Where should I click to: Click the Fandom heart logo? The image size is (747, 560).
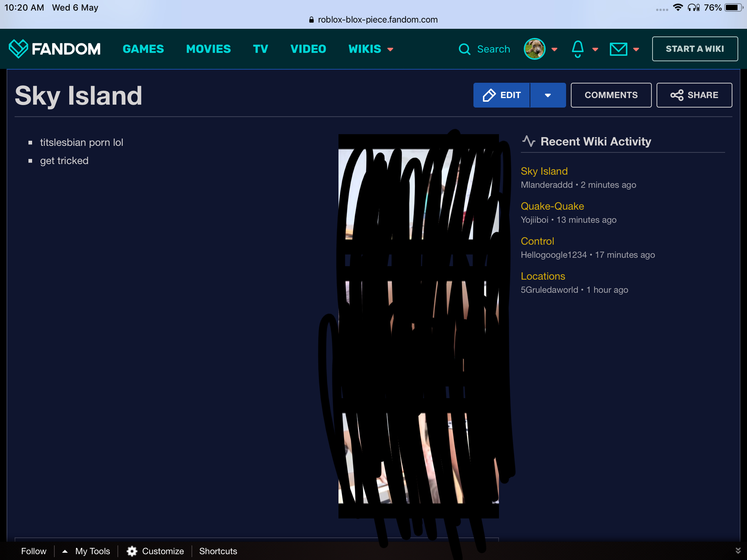pos(18,49)
